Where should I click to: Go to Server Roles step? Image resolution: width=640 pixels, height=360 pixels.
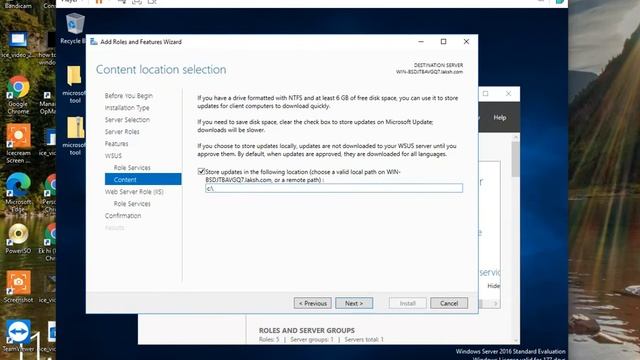click(x=122, y=131)
